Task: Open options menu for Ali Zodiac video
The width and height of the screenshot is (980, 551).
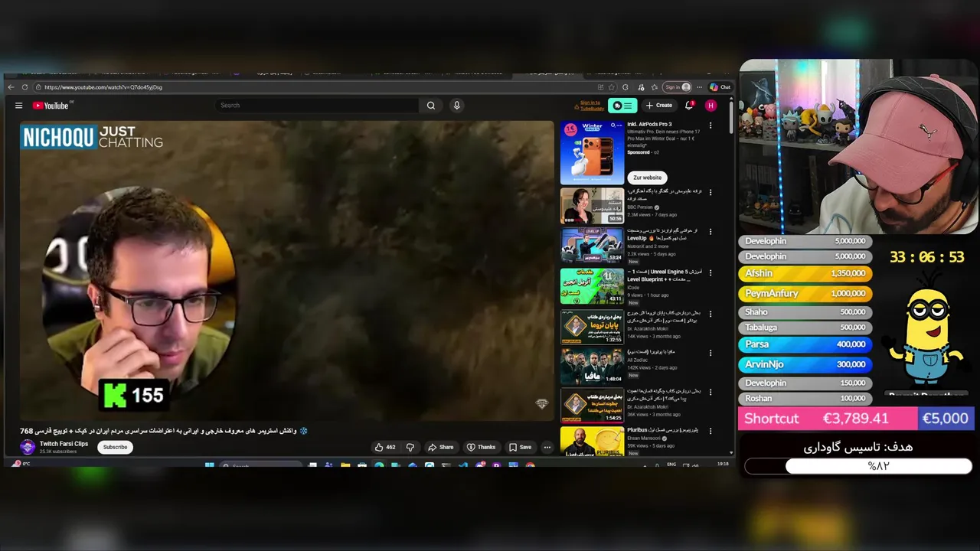Action: pyautogui.click(x=710, y=353)
